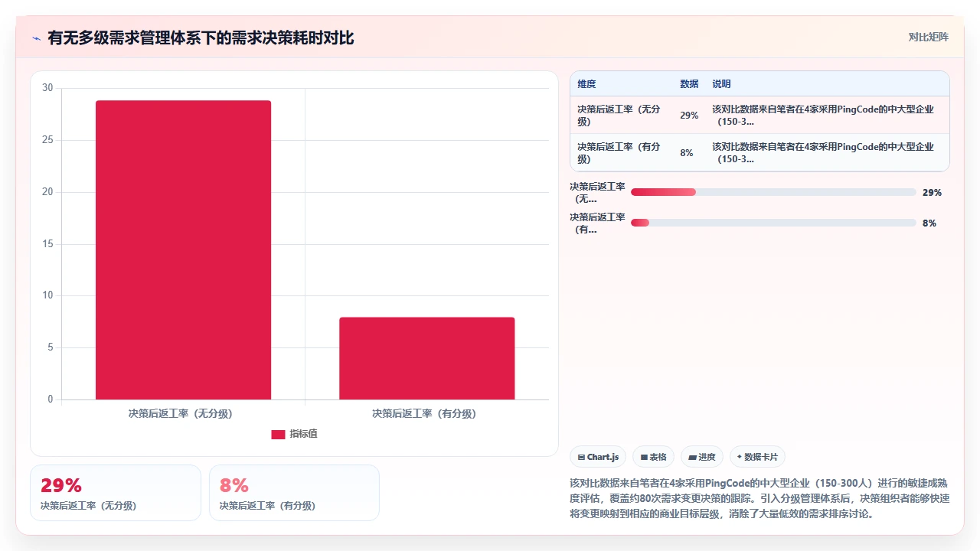
Task: Select the 表格 tag chip
Action: [x=653, y=457]
